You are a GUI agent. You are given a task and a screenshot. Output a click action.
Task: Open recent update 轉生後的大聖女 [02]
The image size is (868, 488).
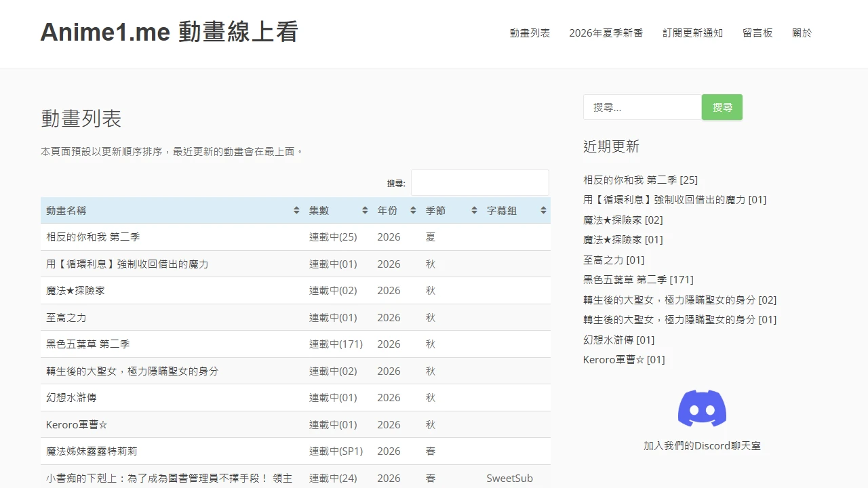pos(680,300)
